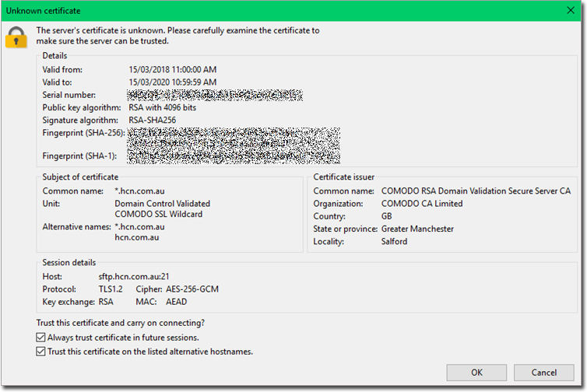Click the padlock icon in the dialog
The image size is (587, 392).
16,36
